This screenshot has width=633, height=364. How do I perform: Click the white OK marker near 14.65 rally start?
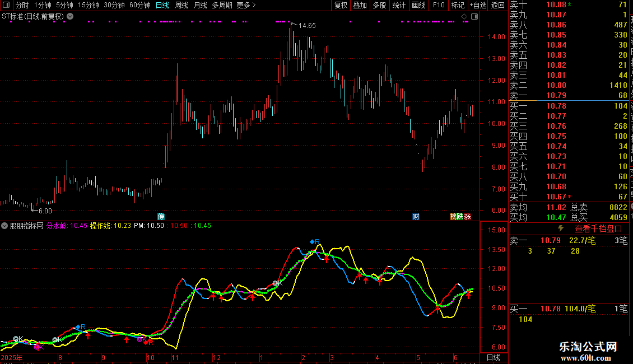(x=277, y=283)
